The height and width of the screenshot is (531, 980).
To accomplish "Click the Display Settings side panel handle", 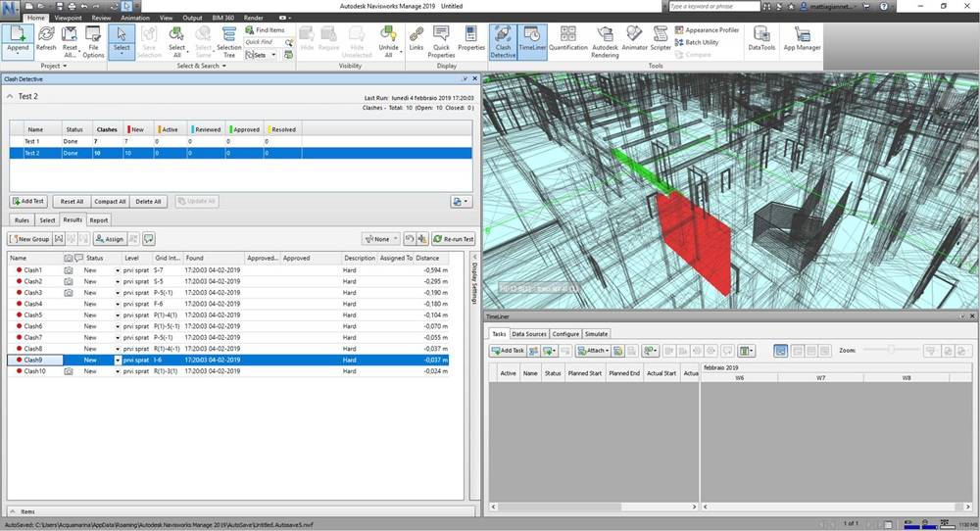I will click(x=474, y=281).
